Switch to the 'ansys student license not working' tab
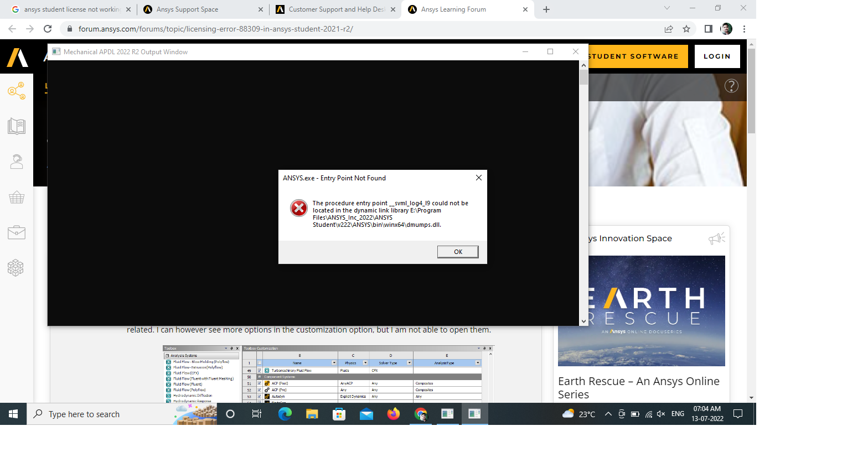The image size is (868, 457). (x=72, y=9)
